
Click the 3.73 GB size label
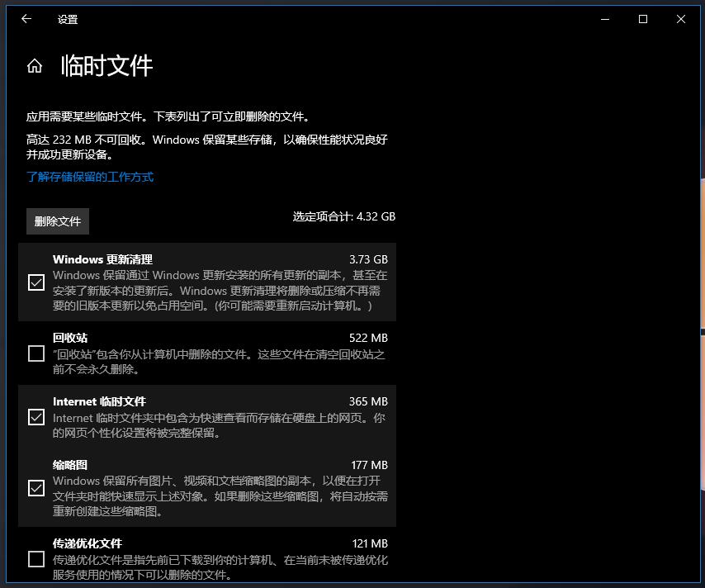(368, 259)
